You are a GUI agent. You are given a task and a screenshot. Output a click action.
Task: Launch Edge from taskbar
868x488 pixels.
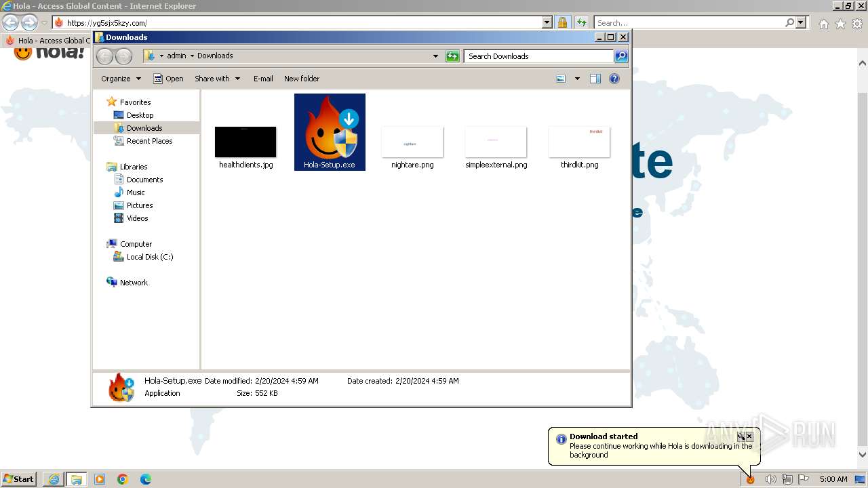[146, 479]
